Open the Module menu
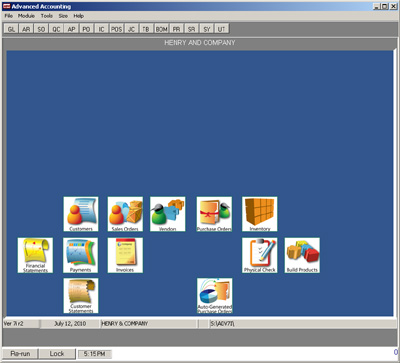The height and width of the screenshot is (363, 400). (26, 16)
